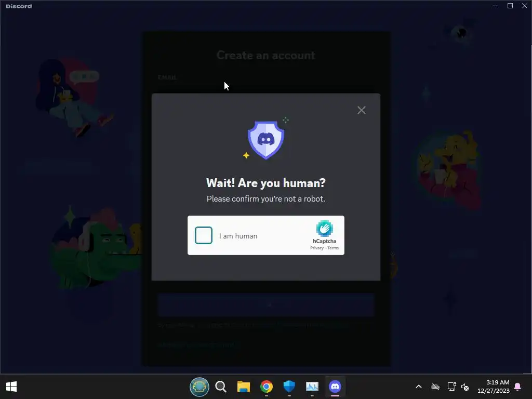Open the network display tray icon

pos(451,387)
